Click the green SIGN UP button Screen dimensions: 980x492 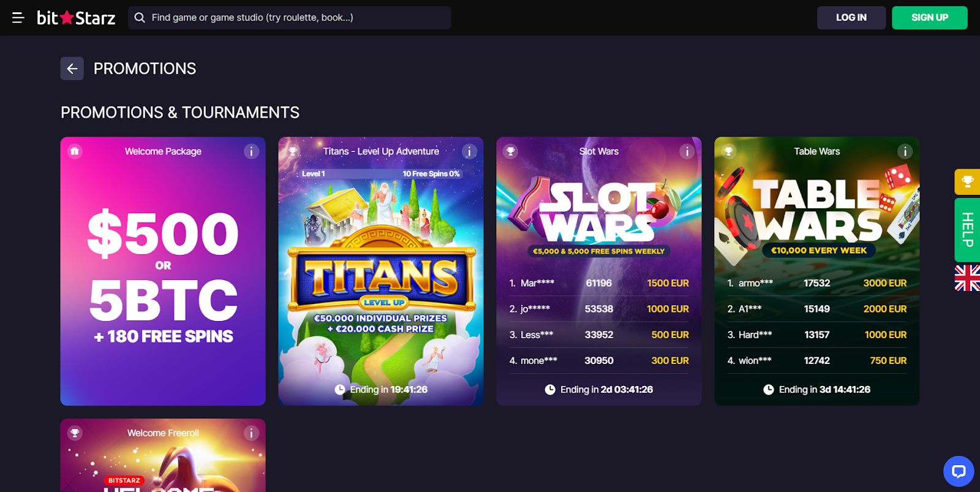[x=930, y=18]
